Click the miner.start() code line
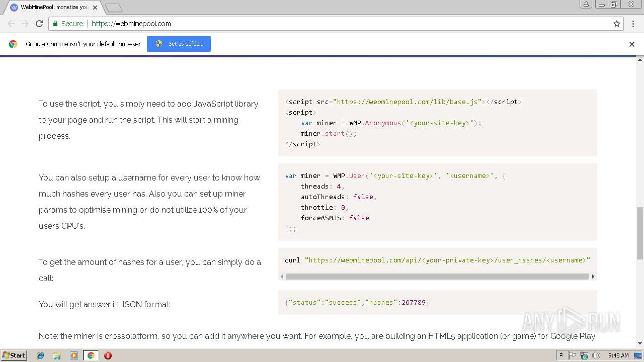This screenshot has height=362, width=644. pyautogui.click(x=329, y=133)
